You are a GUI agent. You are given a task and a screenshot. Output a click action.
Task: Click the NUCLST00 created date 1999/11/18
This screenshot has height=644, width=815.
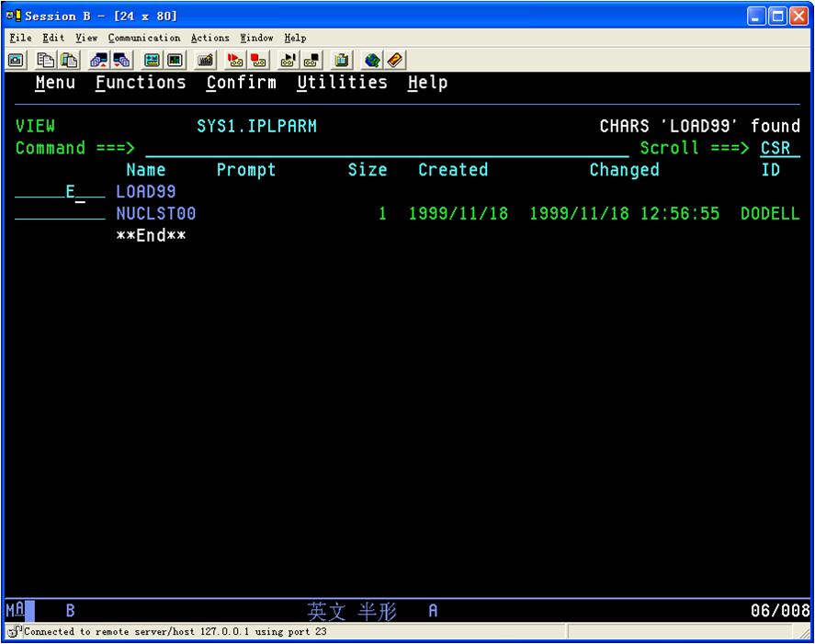[458, 214]
